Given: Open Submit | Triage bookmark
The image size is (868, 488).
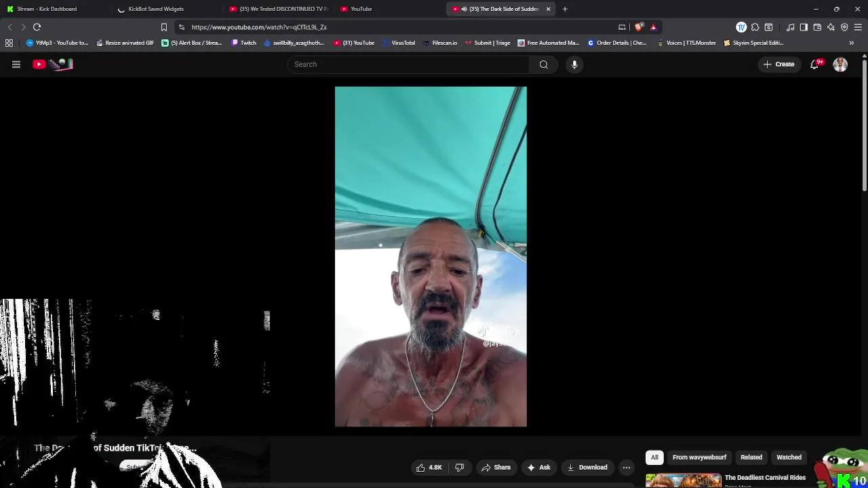Looking at the screenshot, I should [487, 43].
